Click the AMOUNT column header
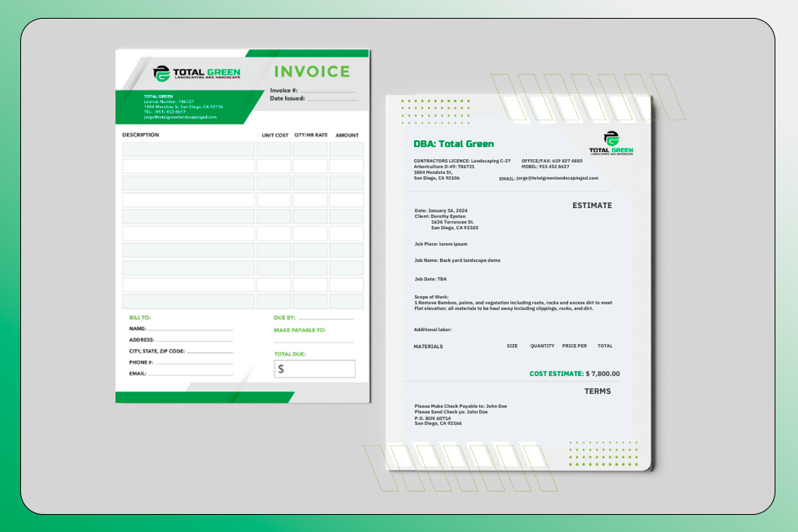This screenshot has height=532, width=798. 347,136
